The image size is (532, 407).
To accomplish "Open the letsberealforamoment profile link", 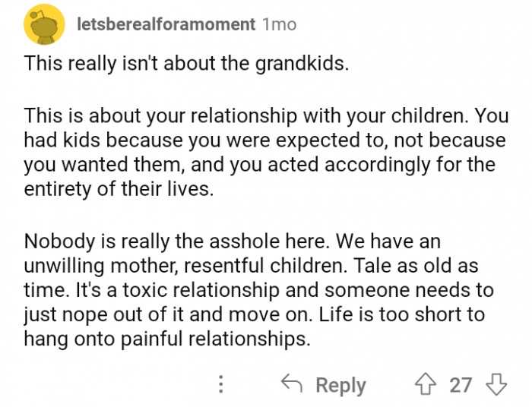I will (166, 24).
